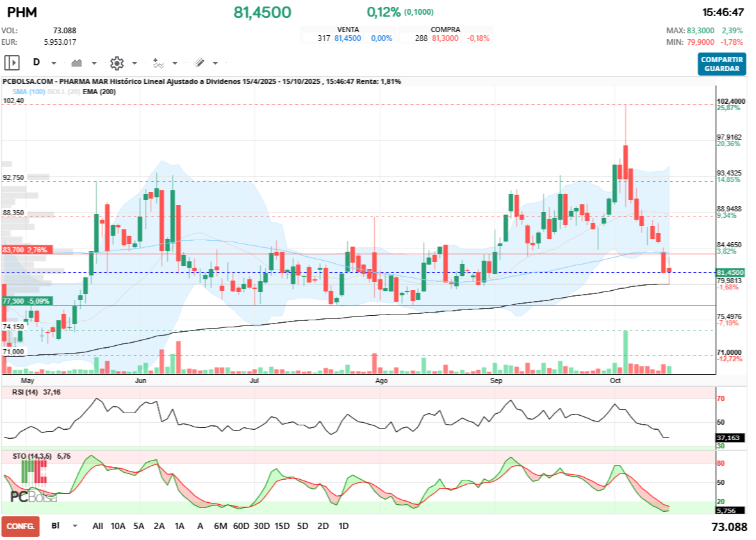The height and width of the screenshot is (540, 756).
Task: Click the Oct label on time axis
Action: 615,380
